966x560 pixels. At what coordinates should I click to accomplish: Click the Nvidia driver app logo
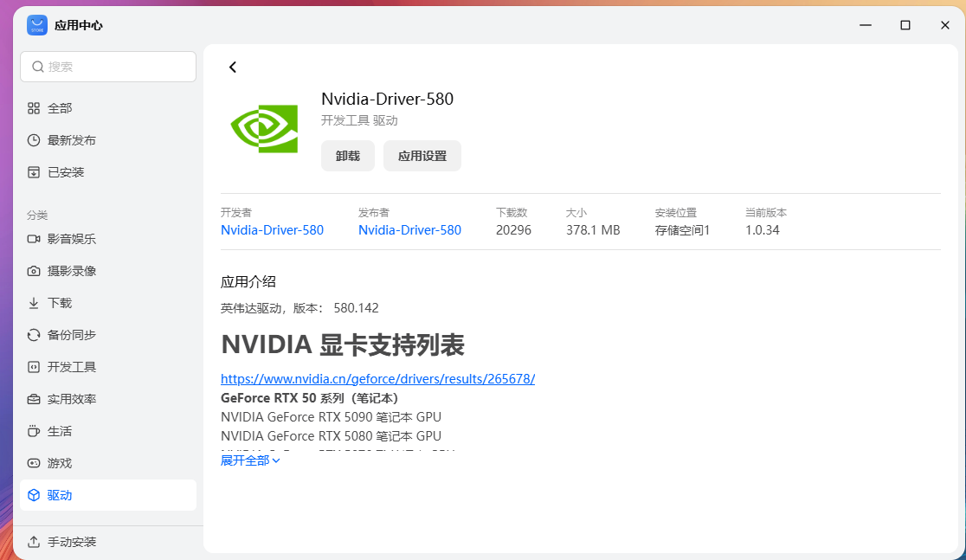[264, 128]
